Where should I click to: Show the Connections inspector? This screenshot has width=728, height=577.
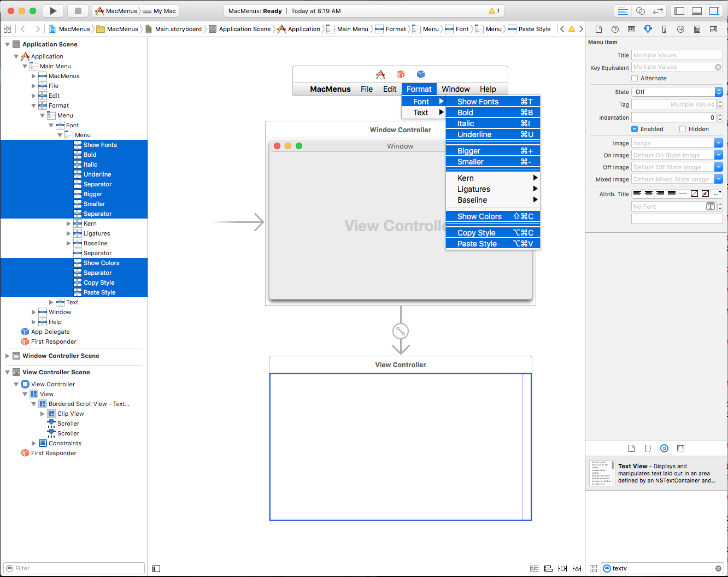point(680,30)
